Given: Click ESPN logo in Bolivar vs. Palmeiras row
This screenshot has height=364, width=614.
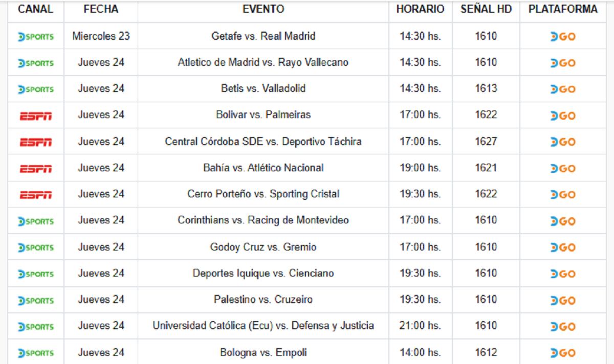Looking at the screenshot, I should [35, 116].
